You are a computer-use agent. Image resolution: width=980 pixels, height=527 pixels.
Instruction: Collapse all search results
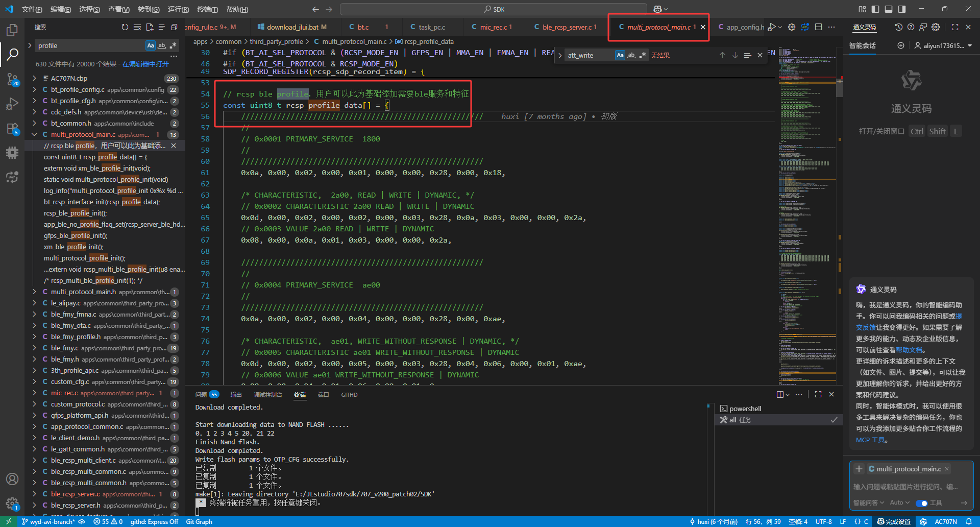pyautogui.click(x=174, y=27)
